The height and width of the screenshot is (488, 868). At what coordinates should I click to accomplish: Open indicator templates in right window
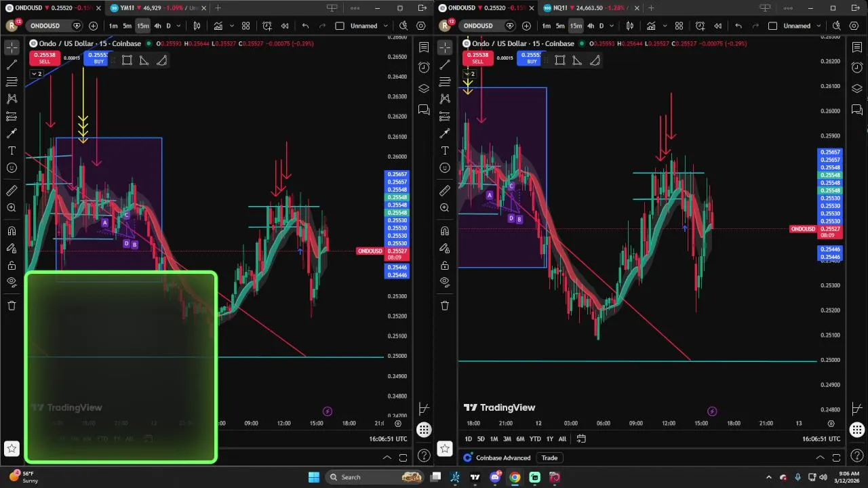coord(679,26)
